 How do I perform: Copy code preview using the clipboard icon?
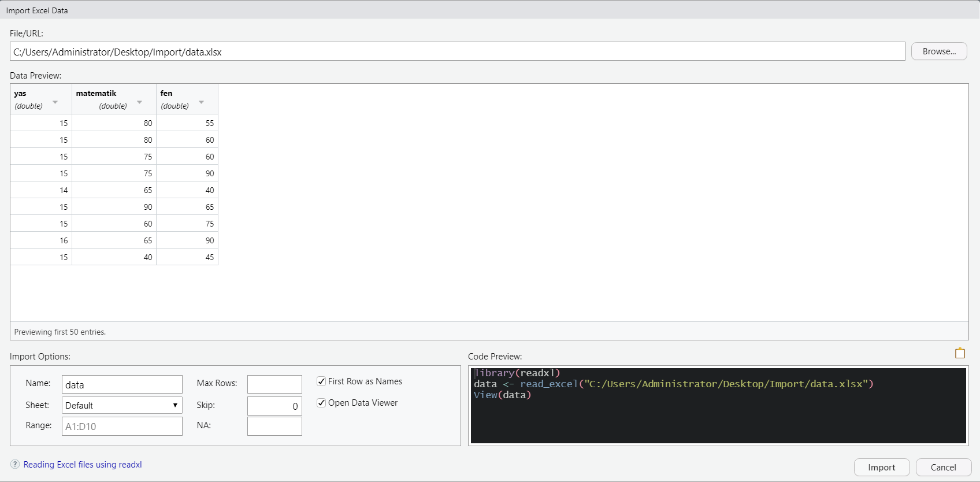960,353
